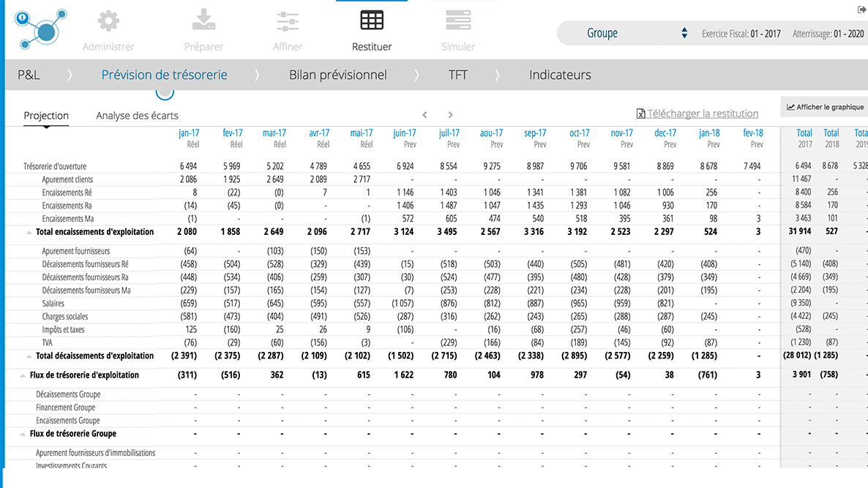Go to the Indicateurs section
Image resolution: width=868 pixels, height=488 pixels.
pyautogui.click(x=560, y=75)
